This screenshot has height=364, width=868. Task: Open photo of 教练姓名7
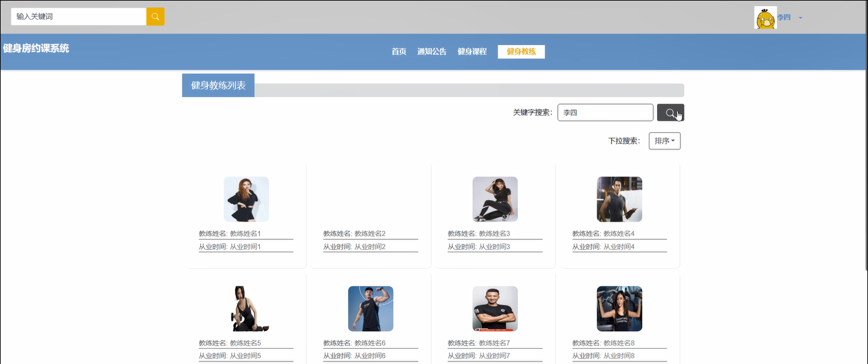(x=495, y=308)
